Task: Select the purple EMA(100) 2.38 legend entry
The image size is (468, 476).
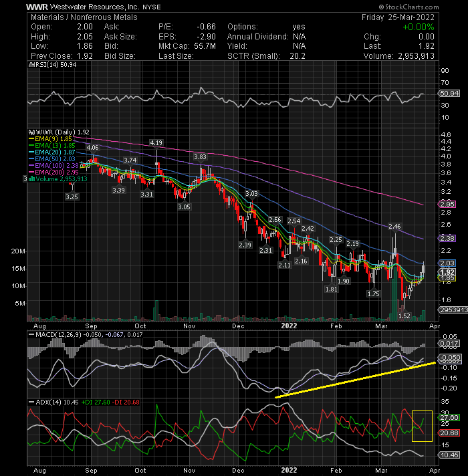Action: [53, 165]
